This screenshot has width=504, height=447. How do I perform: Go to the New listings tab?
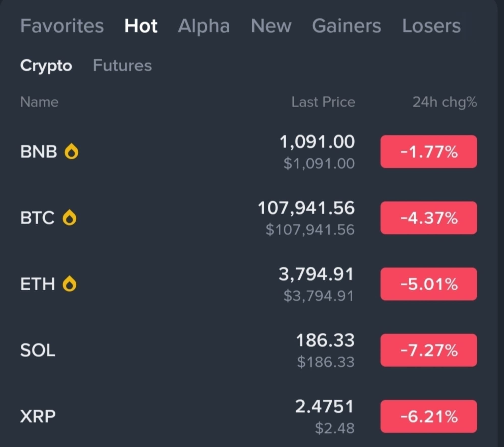pyautogui.click(x=271, y=26)
